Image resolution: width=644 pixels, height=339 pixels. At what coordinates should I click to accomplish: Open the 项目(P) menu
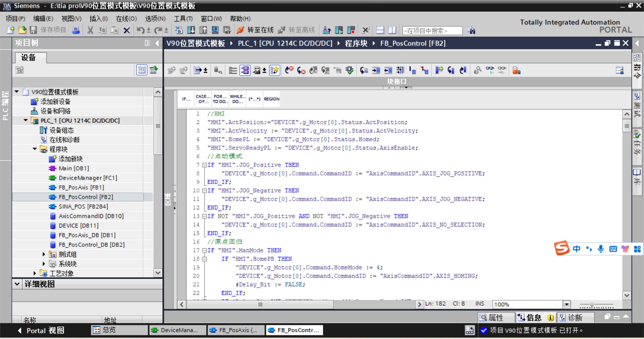point(15,19)
